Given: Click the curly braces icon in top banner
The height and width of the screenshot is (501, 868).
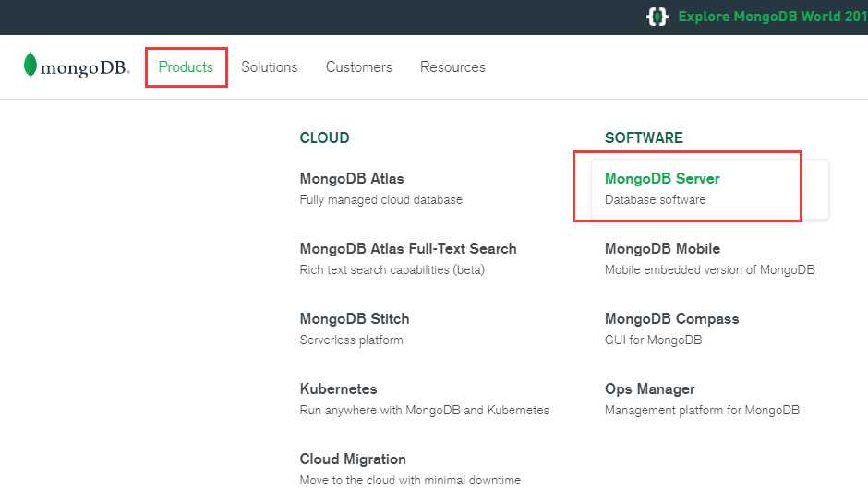Looking at the screenshot, I should pos(657,17).
